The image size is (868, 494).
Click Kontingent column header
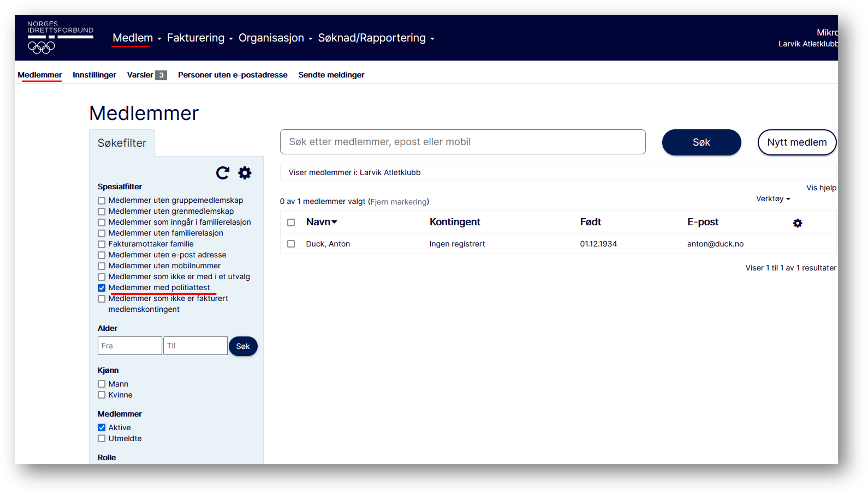(455, 222)
